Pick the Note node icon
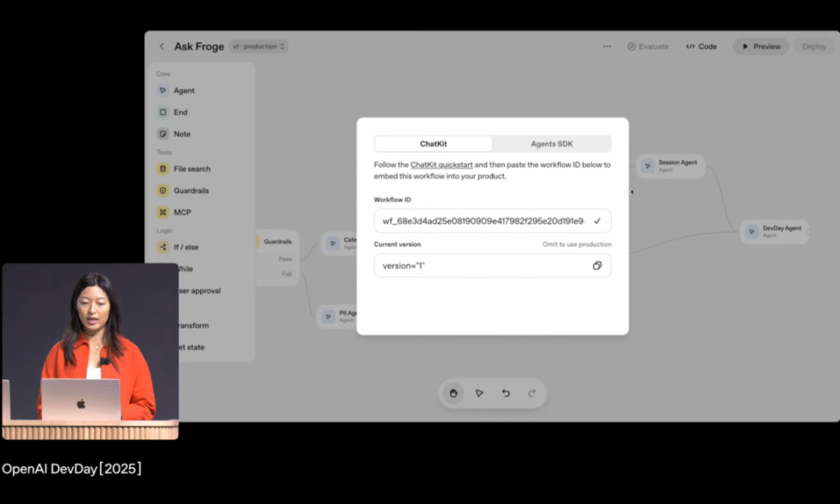Viewport: 840px width, 504px height. (163, 134)
